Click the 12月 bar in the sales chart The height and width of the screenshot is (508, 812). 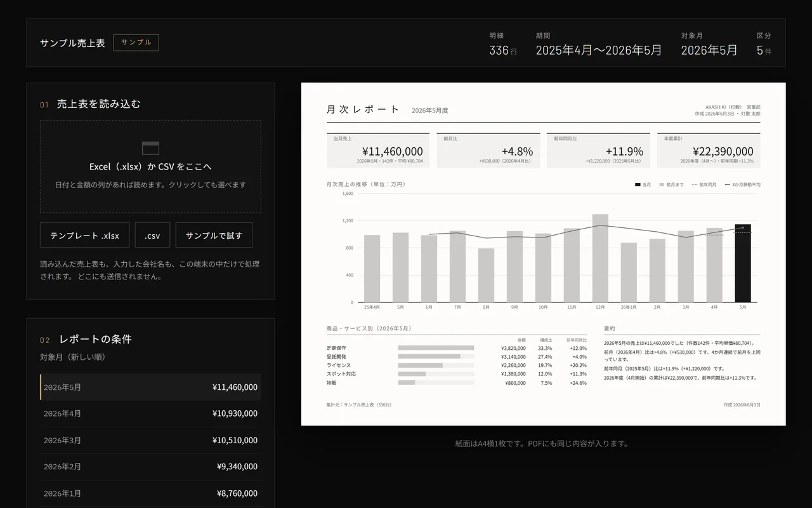pos(600,258)
